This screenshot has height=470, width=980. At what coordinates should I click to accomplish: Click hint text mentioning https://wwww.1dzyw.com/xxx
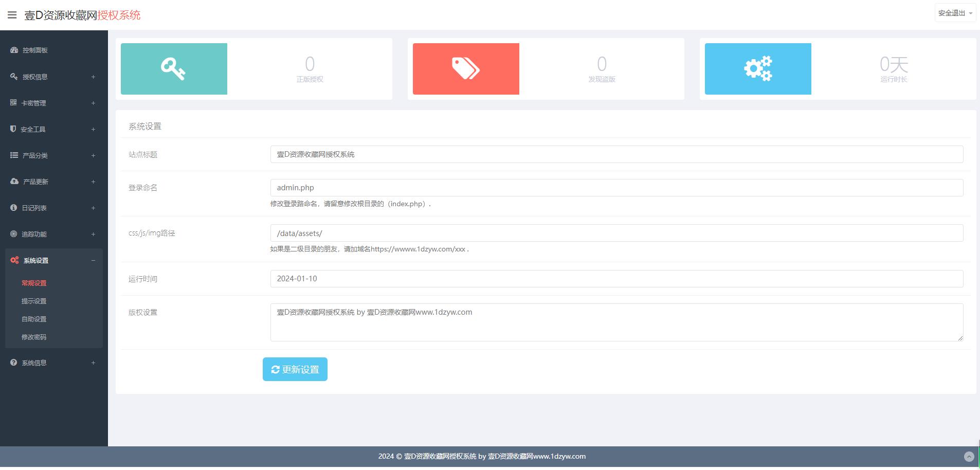coord(370,249)
